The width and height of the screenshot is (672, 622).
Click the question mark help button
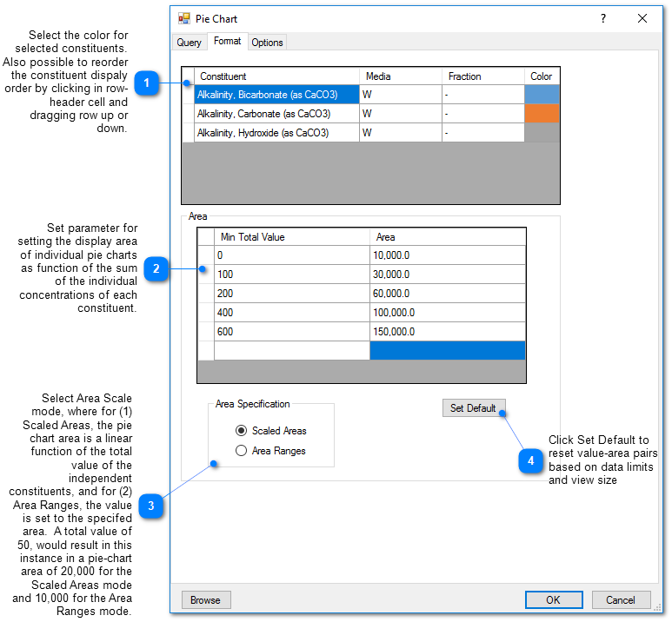pos(603,18)
